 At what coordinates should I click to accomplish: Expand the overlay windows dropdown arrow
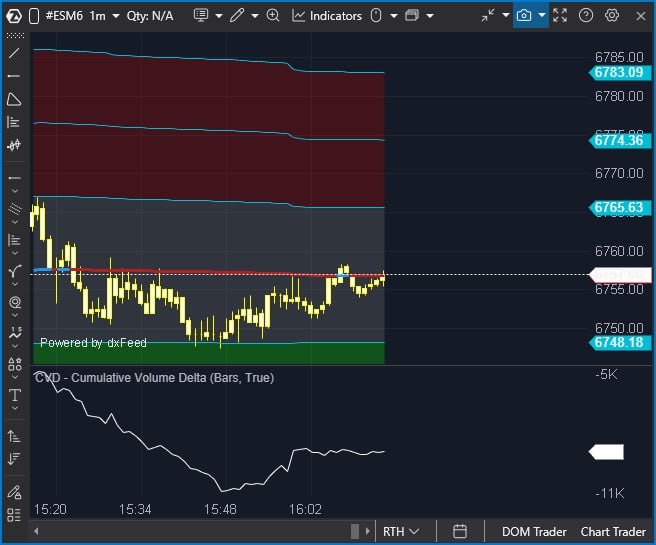[x=430, y=16]
